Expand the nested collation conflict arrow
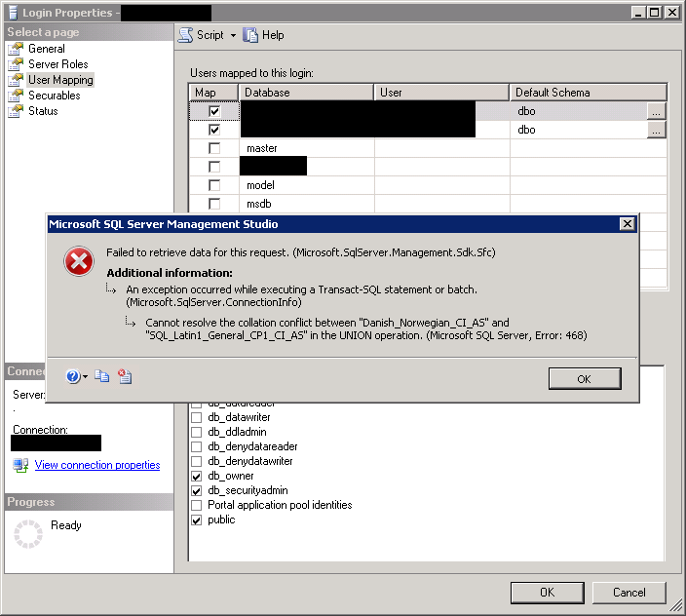Image resolution: width=686 pixels, height=616 pixels. tap(130, 323)
